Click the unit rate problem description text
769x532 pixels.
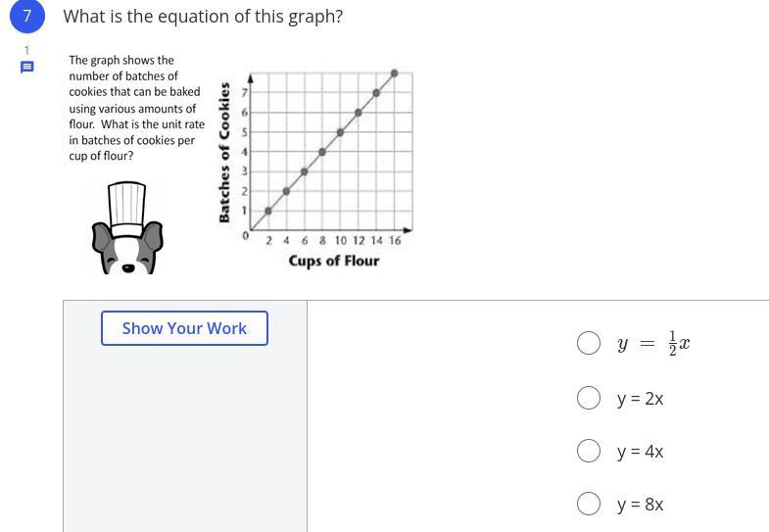[136, 108]
